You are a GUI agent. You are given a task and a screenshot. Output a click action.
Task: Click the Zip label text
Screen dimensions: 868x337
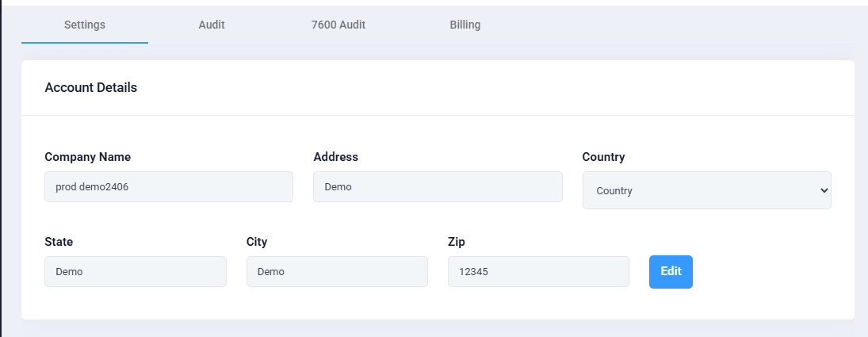tap(456, 242)
